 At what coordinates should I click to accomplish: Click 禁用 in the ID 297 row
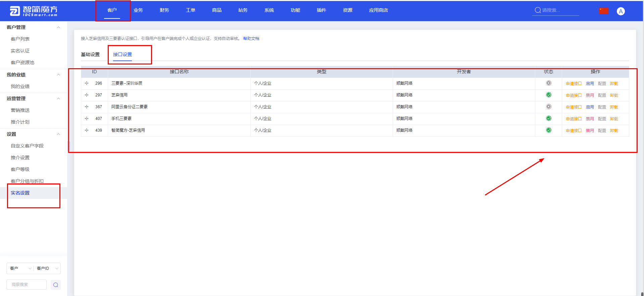(590, 95)
